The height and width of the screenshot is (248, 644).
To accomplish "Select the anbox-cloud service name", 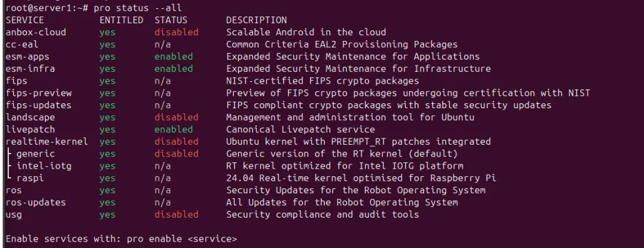I will [x=36, y=32].
